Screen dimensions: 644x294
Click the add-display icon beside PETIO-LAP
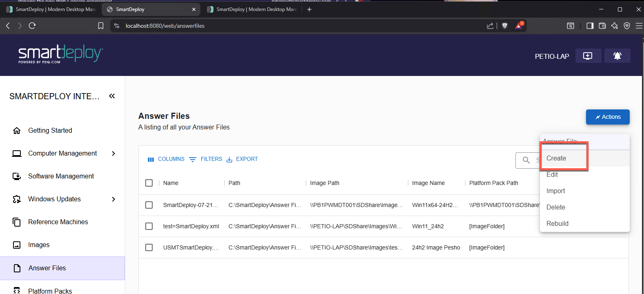[588, 56]
